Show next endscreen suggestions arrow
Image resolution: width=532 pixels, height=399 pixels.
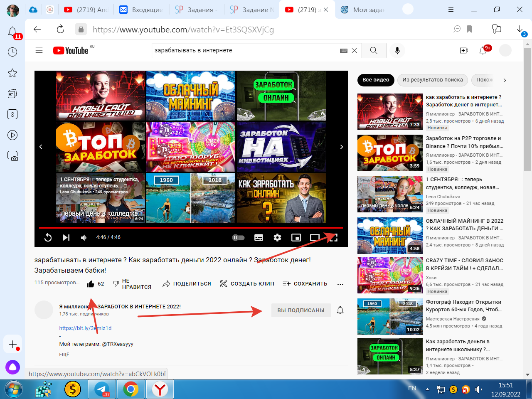342,147
